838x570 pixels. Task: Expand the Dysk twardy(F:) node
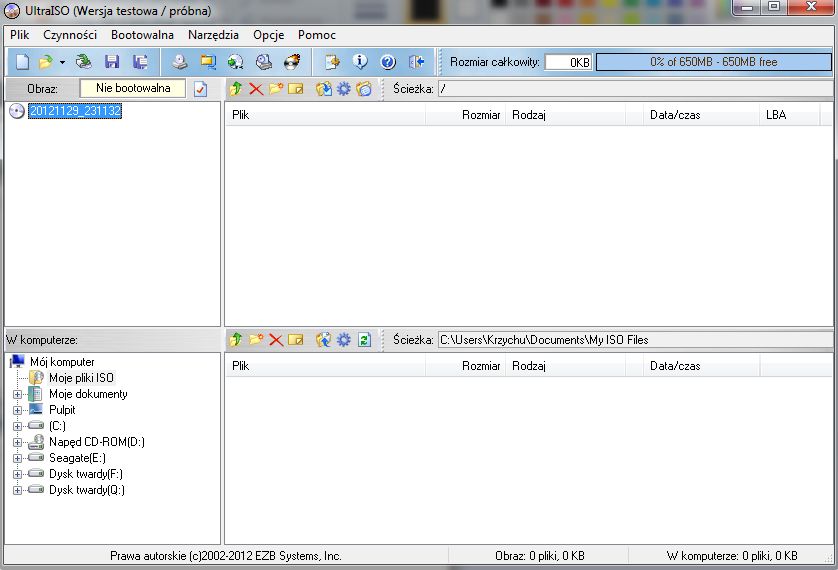(17, 474)
